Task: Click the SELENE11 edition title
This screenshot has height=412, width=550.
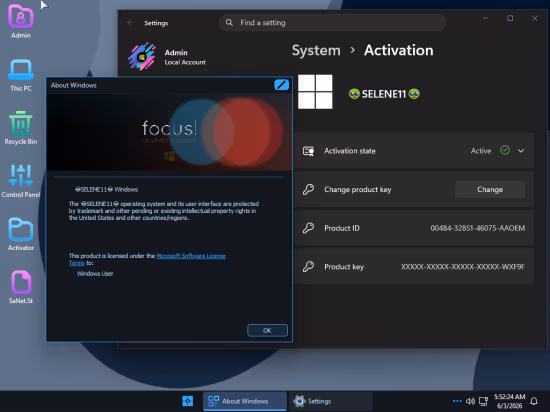Action: tap(384, 94)
